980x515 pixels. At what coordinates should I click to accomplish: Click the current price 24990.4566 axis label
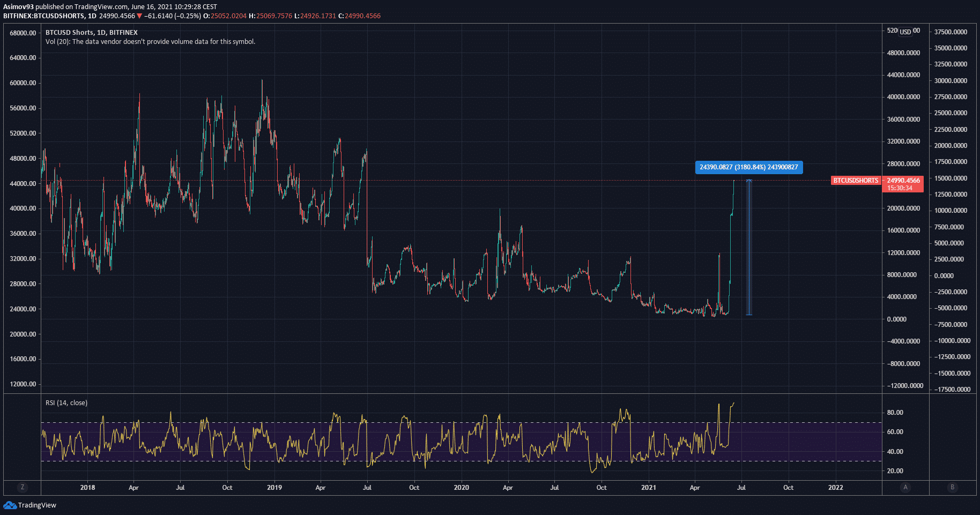pos(903,181)
